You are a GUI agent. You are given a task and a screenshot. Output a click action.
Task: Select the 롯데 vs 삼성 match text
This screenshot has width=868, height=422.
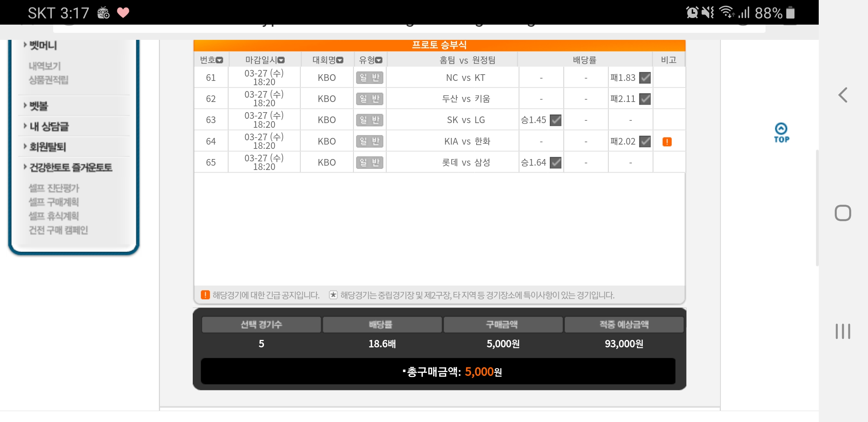466,162
